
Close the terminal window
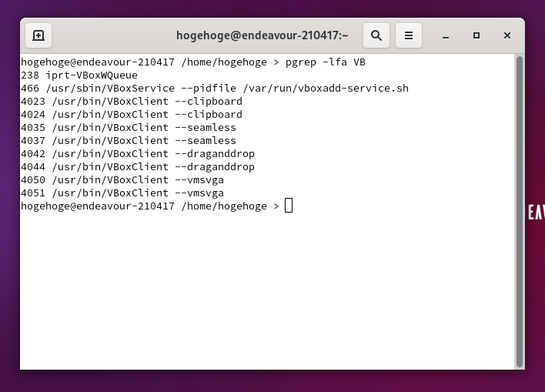click(x=507, y=35)
